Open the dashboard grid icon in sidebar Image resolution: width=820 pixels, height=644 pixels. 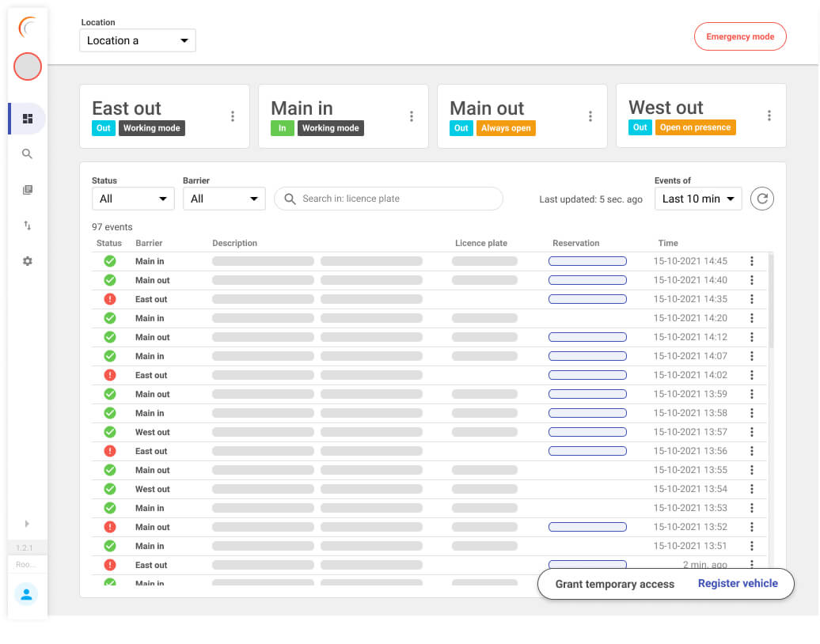27,118
